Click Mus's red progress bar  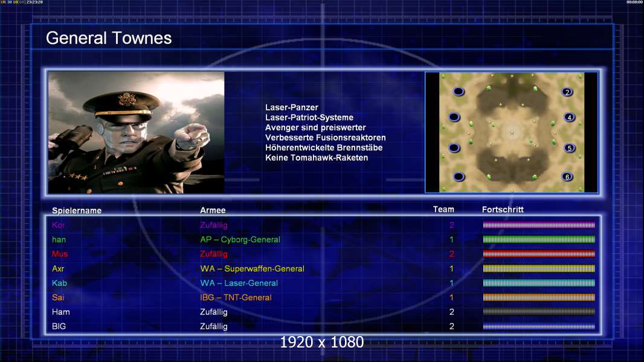point(539,254)
